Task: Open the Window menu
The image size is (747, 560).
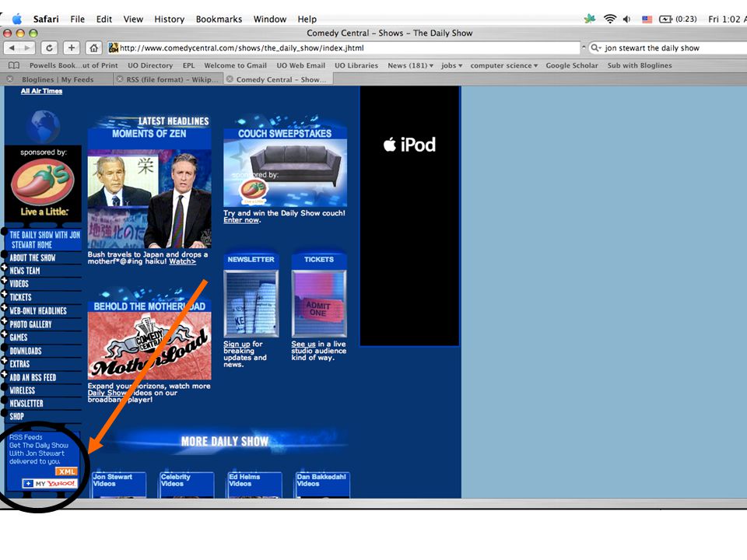Action: [270, 19]
